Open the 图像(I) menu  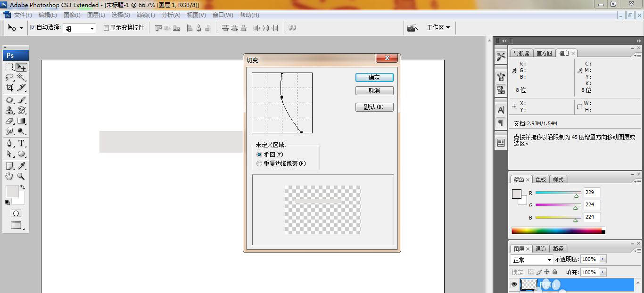[x=72, y=15]
